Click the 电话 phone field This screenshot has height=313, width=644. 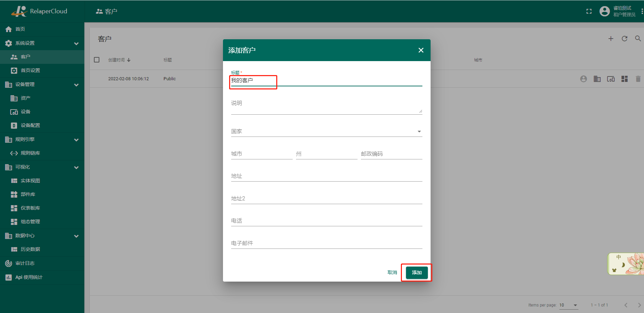tap(326, 221)
